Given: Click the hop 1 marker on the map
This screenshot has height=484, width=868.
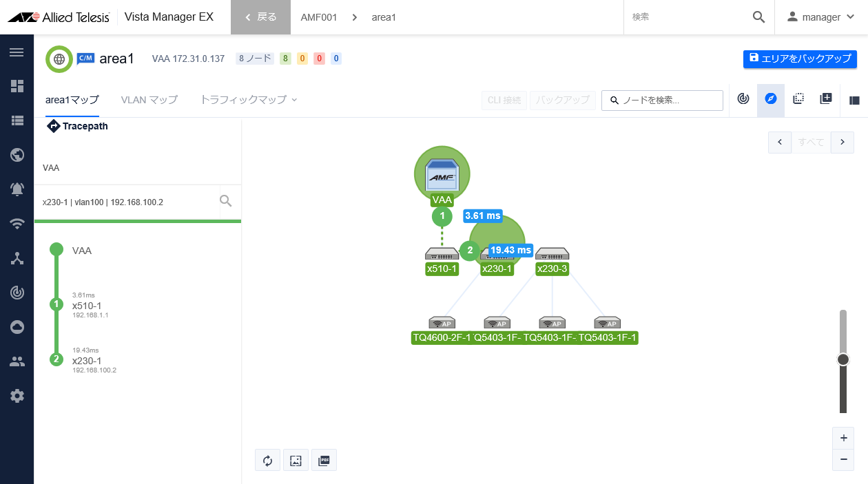Looking at the screenshot, I should tap(442, 217).
